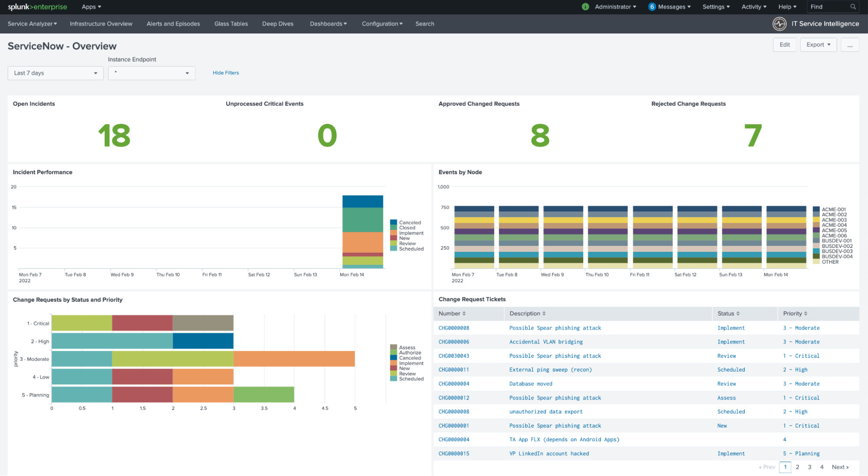Image resolution: width=868 pixels, height=476 pixels.
Task: Open the Service Analyzer menu
Action: coord(32,24)
